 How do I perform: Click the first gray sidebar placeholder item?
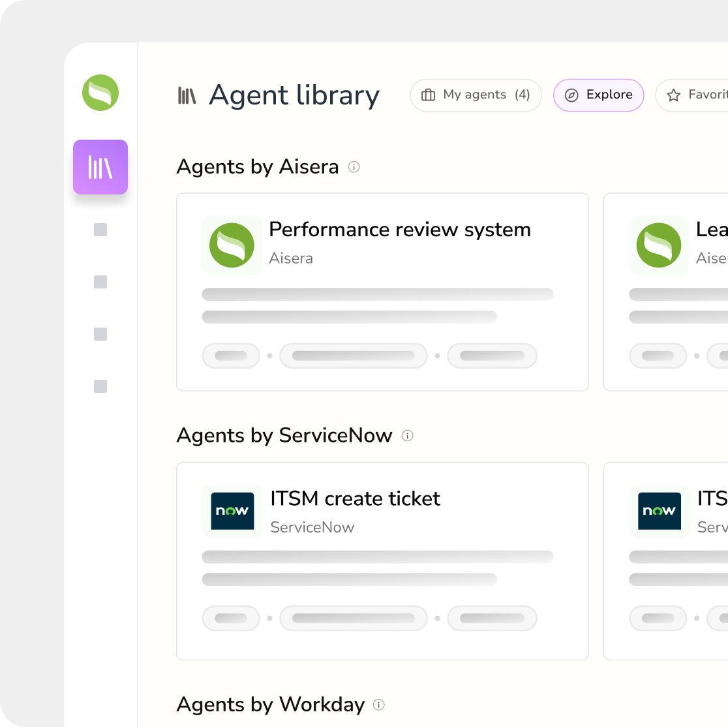point(100,230)
